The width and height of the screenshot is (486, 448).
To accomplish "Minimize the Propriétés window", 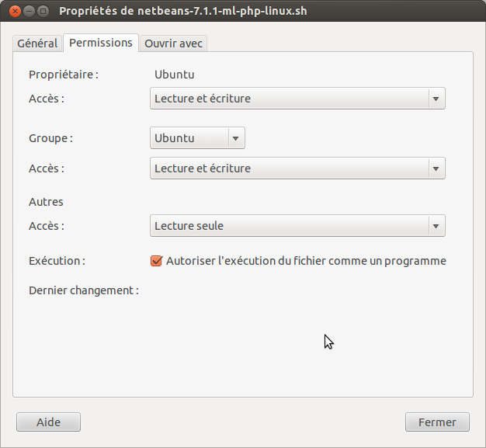I will (29, 11).
